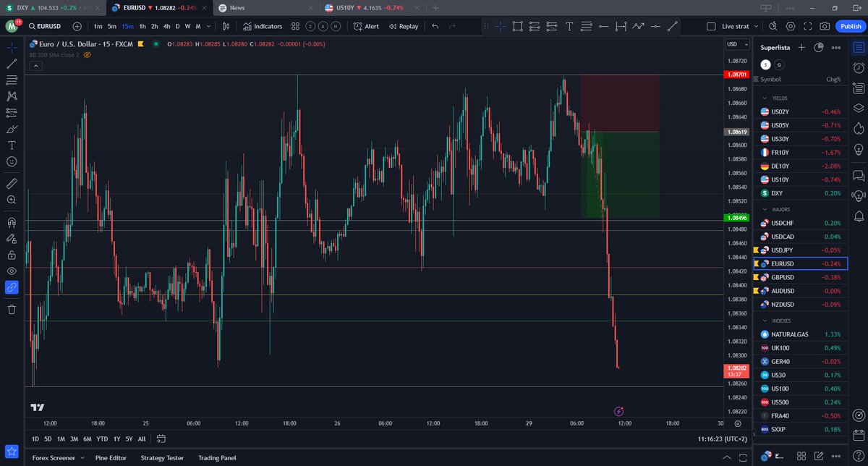The image size is (868, 466).
Task: Start bar Replay mode
Action: coord(404,26)
